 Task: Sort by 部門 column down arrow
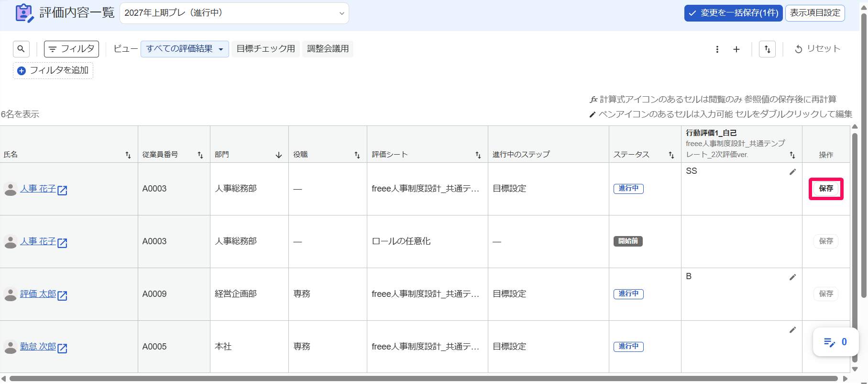pos(279,155)
